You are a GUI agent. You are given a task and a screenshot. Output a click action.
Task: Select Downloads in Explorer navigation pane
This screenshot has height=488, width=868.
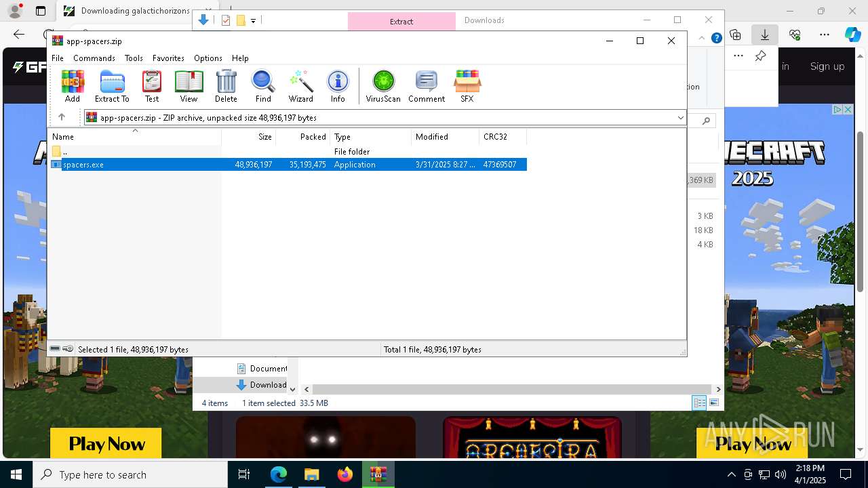[x=262, y=385]
